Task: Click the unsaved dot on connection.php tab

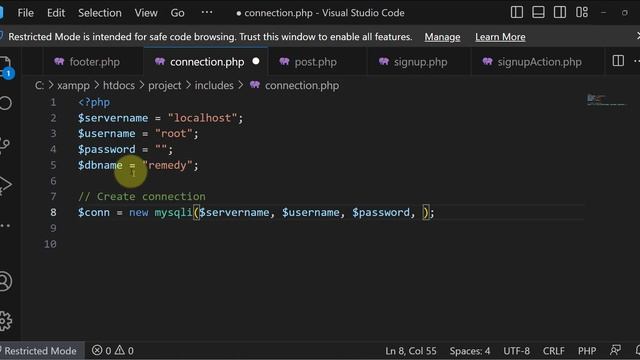Action: pyautogui.click(x=256, y=61)
